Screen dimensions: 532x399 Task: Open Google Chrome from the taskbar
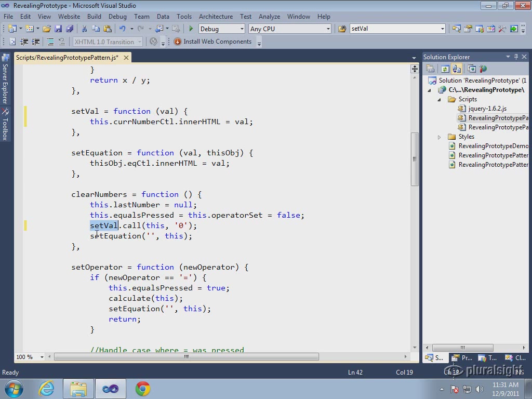(x=143, y=389)
